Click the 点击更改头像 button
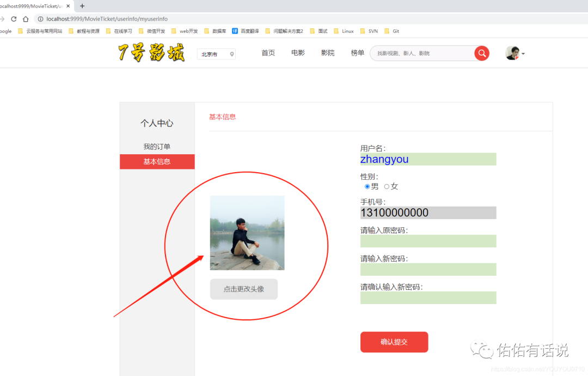Screen dimensions: 588x376 click(x=244, y=289)
